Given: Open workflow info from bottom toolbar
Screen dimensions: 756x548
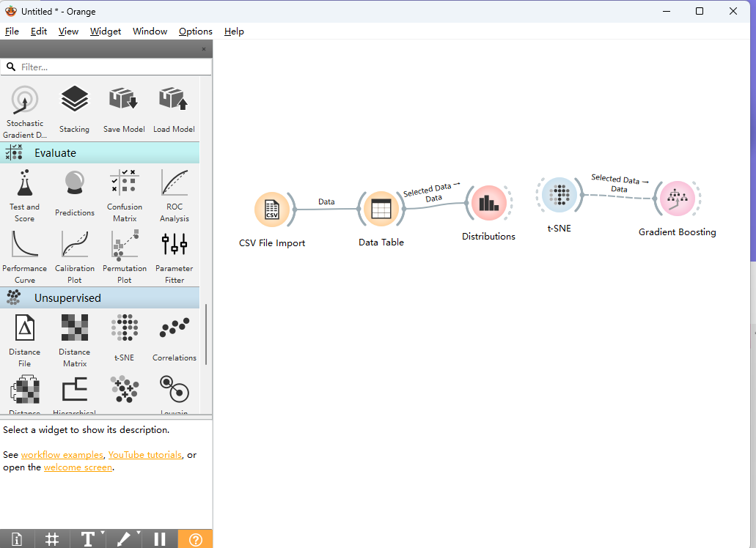Looking at the screenshot, I should [17, 539].
